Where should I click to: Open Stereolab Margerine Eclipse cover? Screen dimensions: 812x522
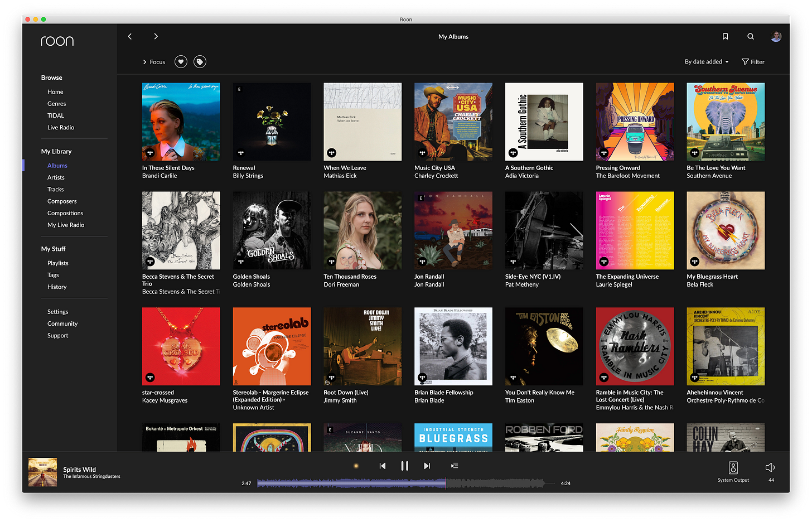click(272, 346)
